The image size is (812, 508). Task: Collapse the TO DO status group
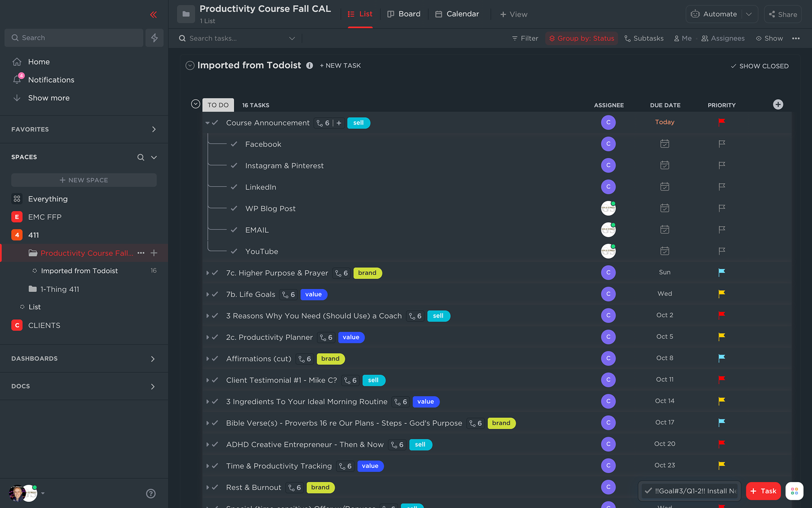195,104
